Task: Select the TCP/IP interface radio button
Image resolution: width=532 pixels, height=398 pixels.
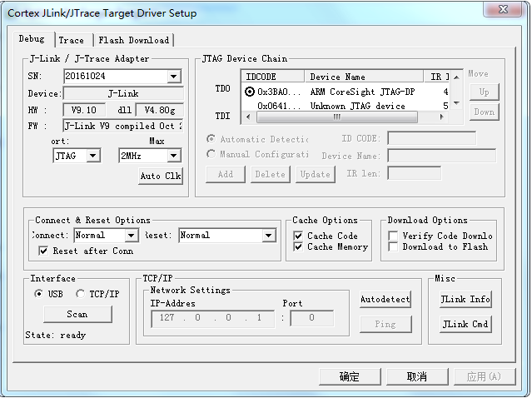Action: [80, 294]
